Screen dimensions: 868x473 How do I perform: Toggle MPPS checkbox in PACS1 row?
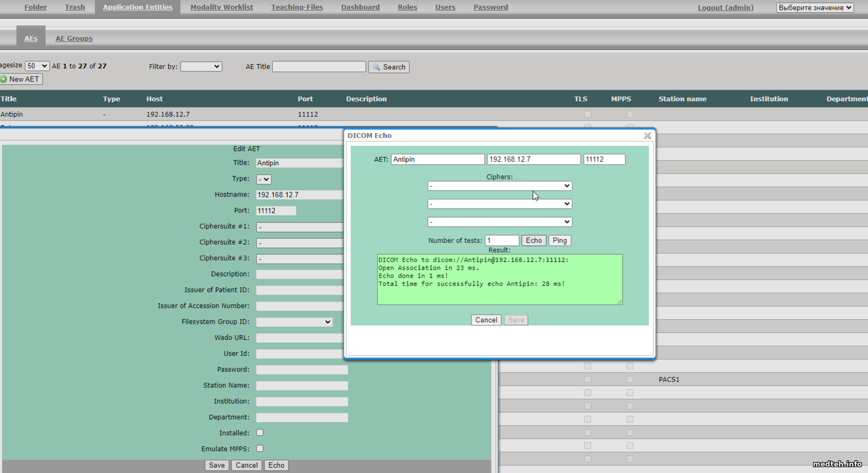point(630,379)
